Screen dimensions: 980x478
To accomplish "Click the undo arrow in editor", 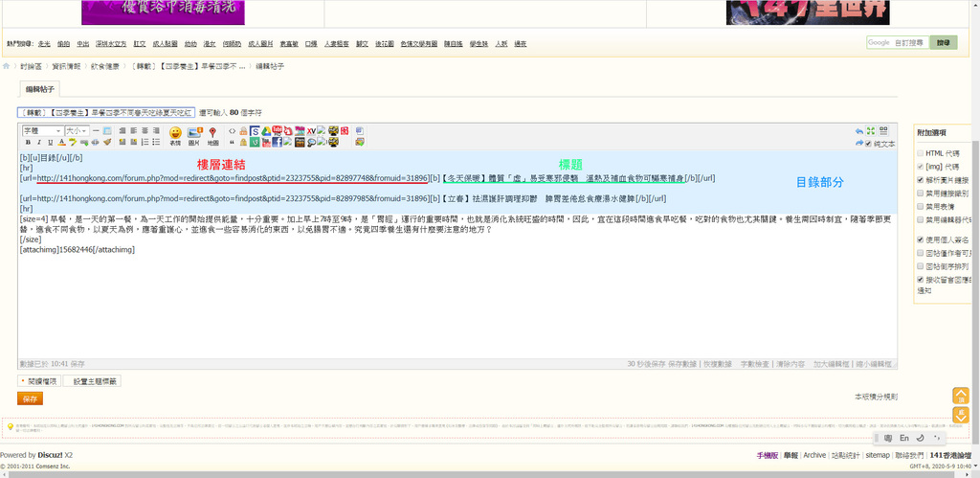I will point(858,130).
